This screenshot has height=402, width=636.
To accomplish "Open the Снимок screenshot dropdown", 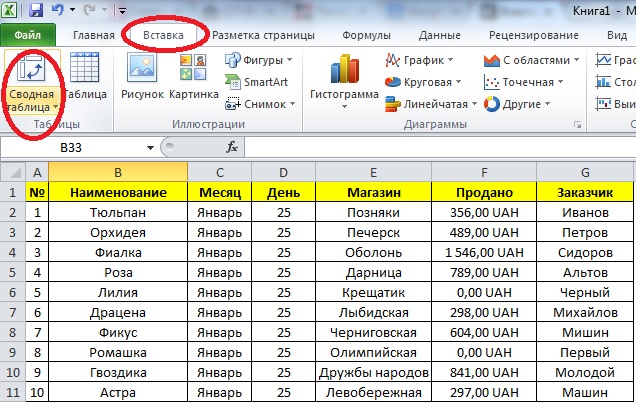I will [260, 104].
